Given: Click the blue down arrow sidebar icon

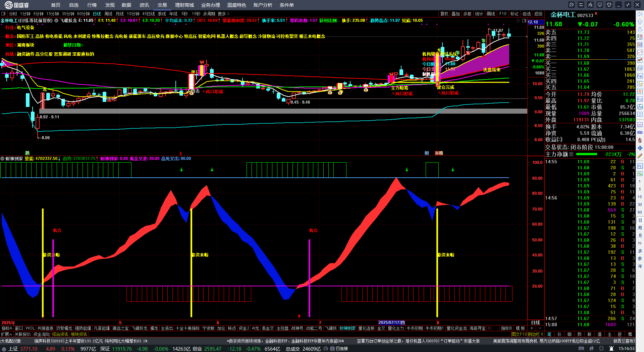Looking at the screenshot, I should click(640, 30).
